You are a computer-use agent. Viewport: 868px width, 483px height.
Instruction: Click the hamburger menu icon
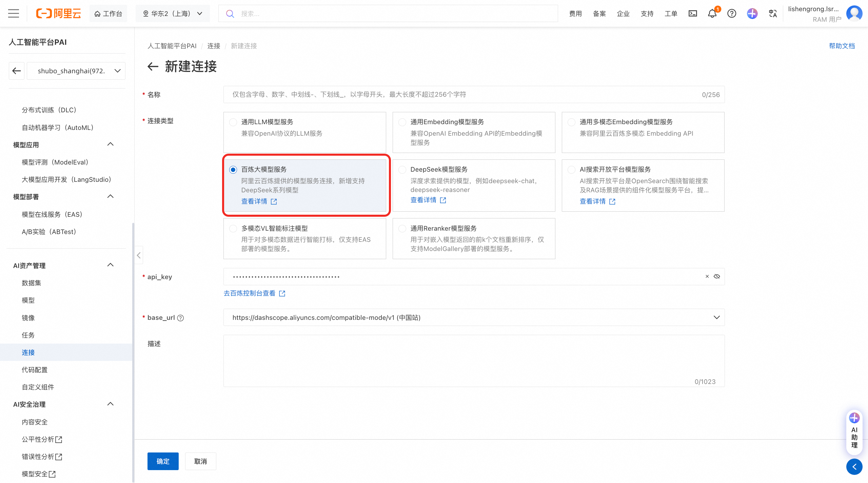coord(14,14)
